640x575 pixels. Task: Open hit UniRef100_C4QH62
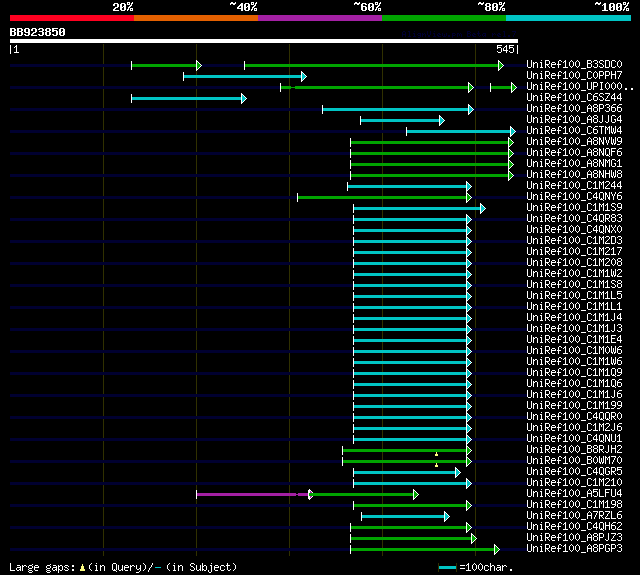[574, 527]
